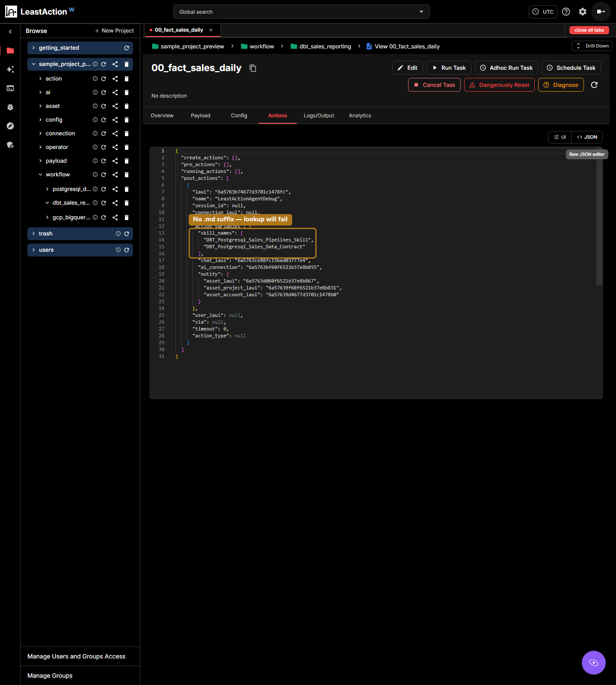
Task: Collapse the workflow folder
Action: tap(41, 175)
